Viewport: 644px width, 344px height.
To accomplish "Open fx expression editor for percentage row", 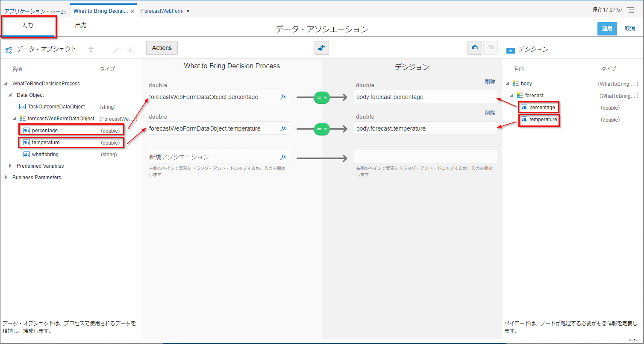I will coord(283,97).
